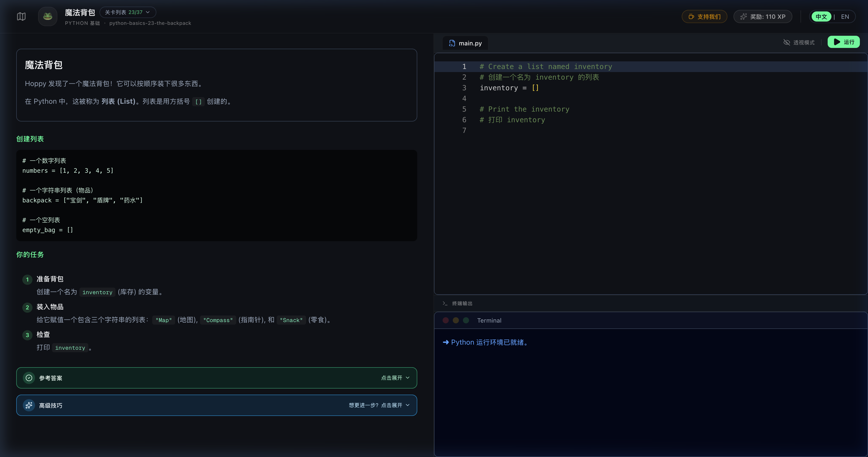Expand the 参考答案 section with 点击展开
The image size is (868, 457).
[x=395, y=378]
